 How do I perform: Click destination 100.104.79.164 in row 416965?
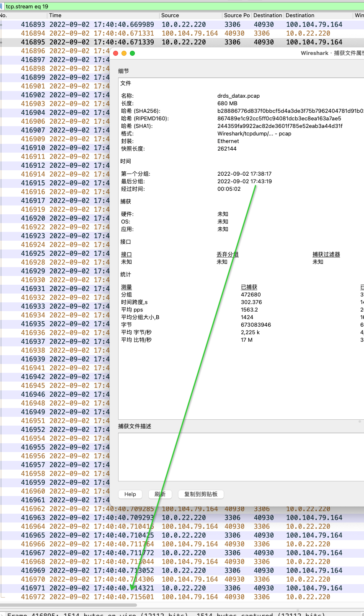click(314, 535)
